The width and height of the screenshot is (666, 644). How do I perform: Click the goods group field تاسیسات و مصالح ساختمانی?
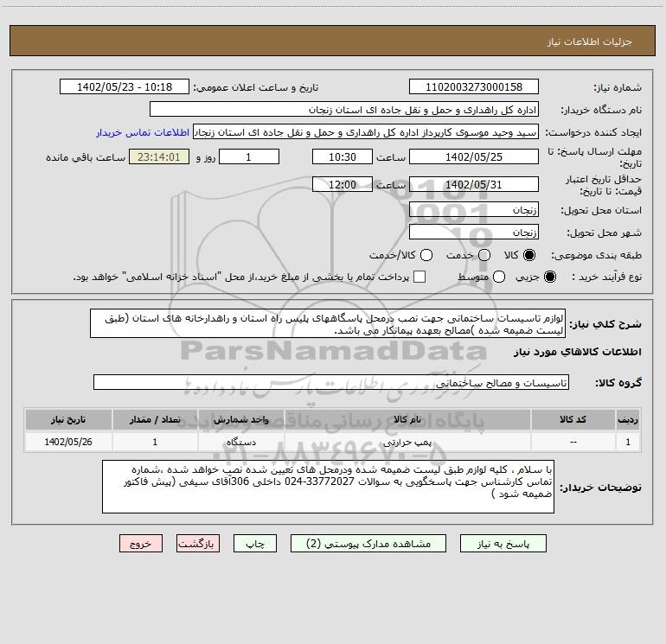coord(331,382)
